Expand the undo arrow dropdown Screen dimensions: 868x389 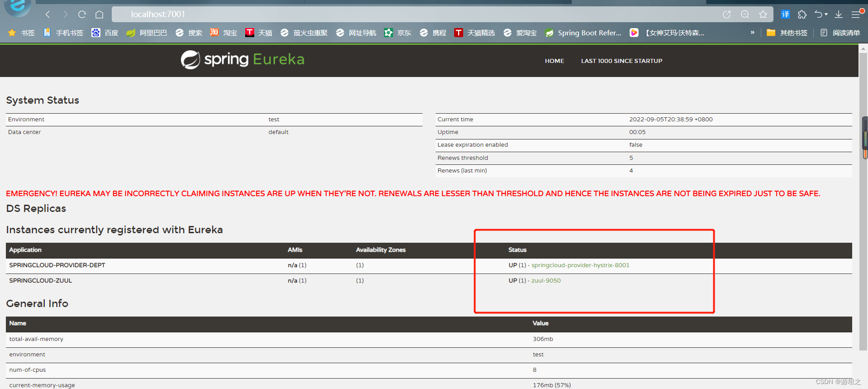[826, 14]
